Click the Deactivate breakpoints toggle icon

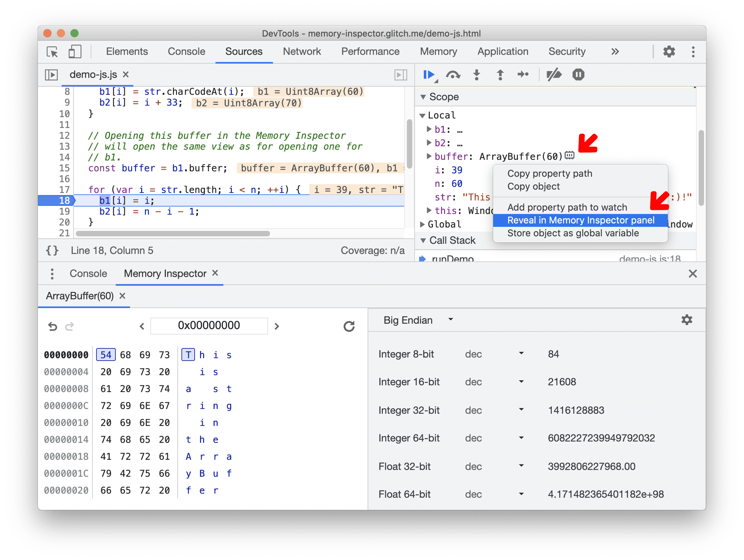click(553, 75)
